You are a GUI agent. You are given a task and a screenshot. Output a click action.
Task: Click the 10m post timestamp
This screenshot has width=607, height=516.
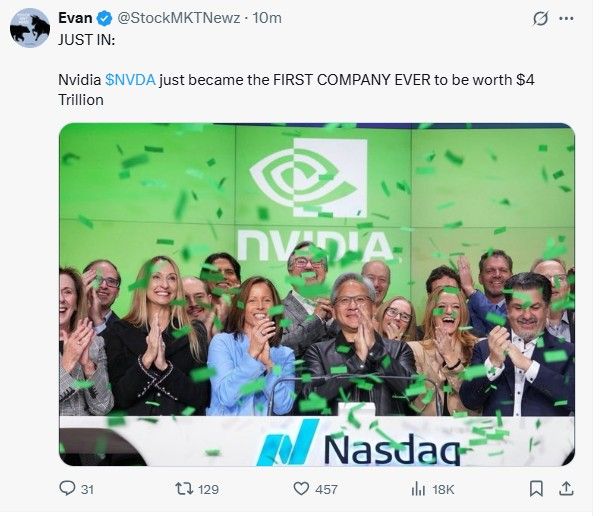tap(266, 18)
